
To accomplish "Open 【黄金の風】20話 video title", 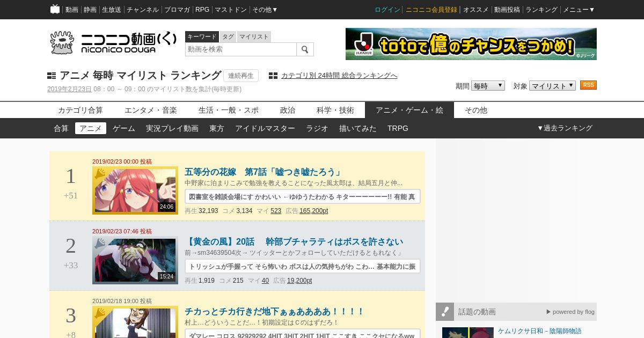I will click(294, 242).
